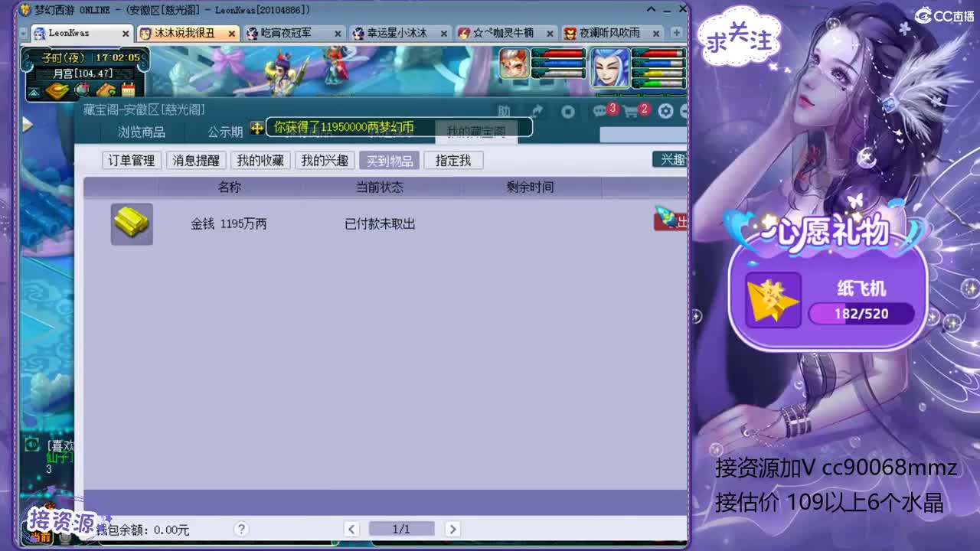Open the 我的藏宝阁 tab

point(476,132)
